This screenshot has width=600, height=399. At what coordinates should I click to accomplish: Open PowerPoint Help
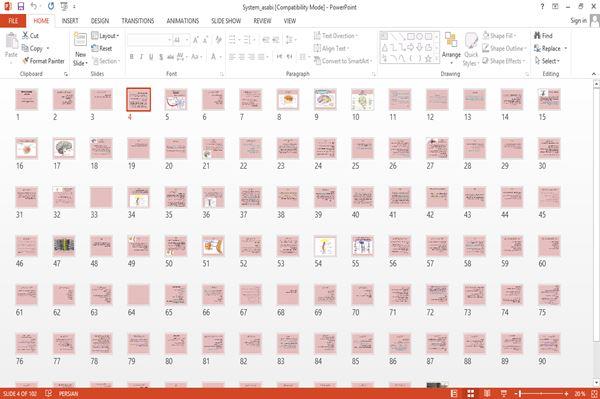[542, 7]
